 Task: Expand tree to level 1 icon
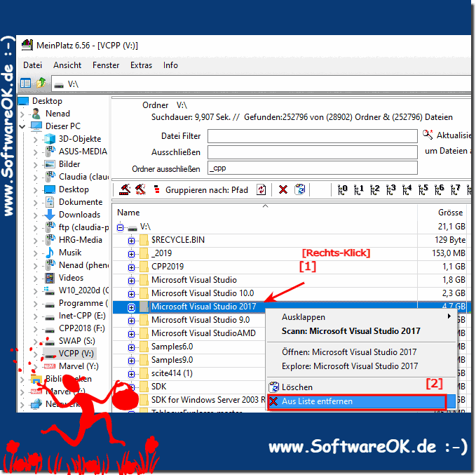(x=358, y=189)
